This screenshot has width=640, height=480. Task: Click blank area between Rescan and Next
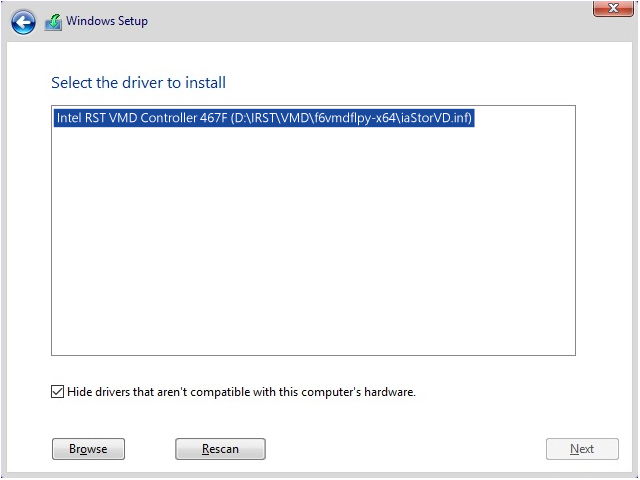(405, 449)
